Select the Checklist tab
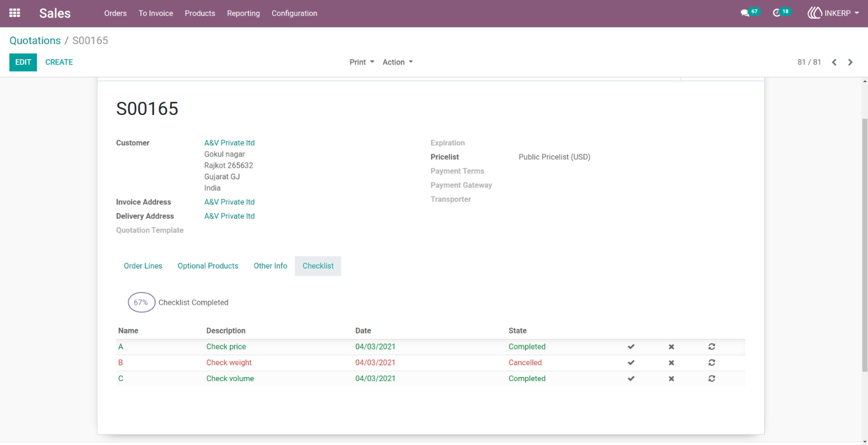Screen dimensions: 868x445 318,266
